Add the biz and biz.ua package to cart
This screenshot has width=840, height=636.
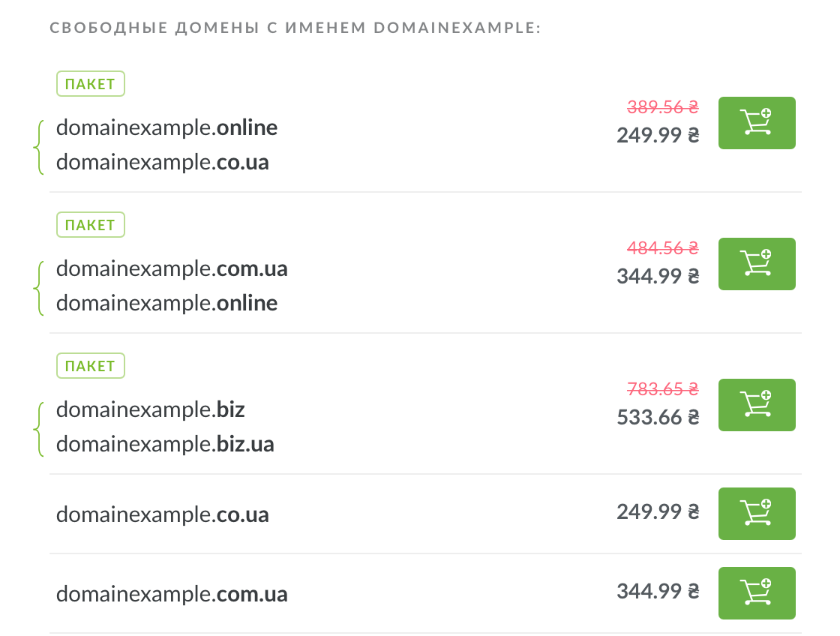756,405
